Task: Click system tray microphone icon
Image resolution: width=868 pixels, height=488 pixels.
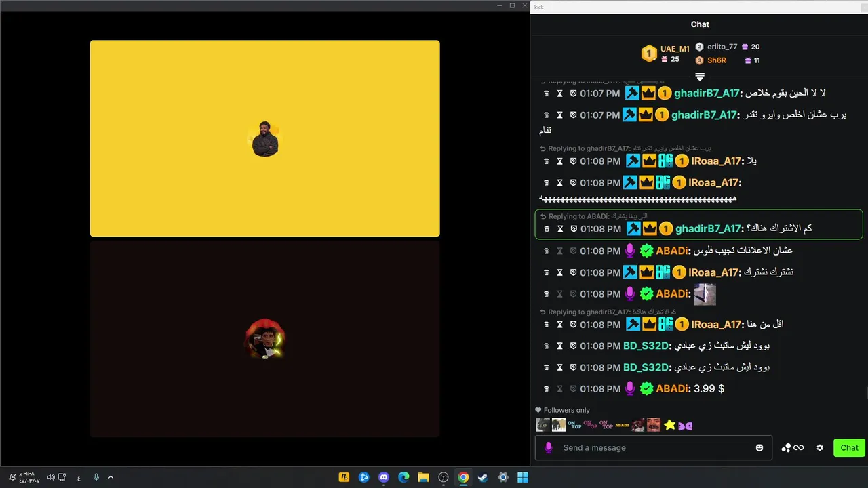Action: coord(96,477)
